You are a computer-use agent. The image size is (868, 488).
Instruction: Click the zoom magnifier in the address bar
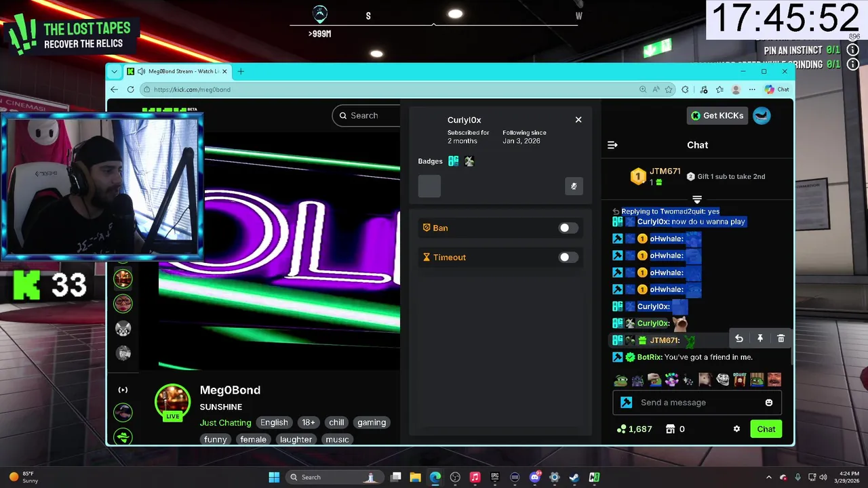[643, 89]
